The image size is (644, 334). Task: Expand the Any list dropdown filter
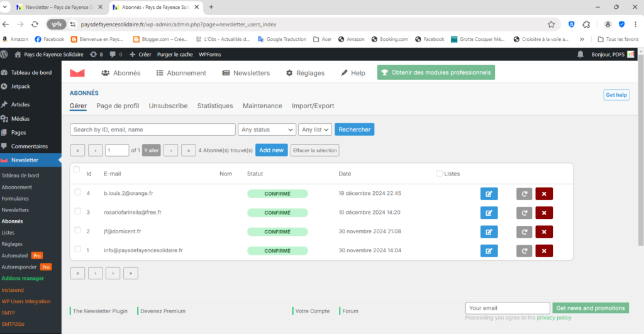[x=314, y=130]
